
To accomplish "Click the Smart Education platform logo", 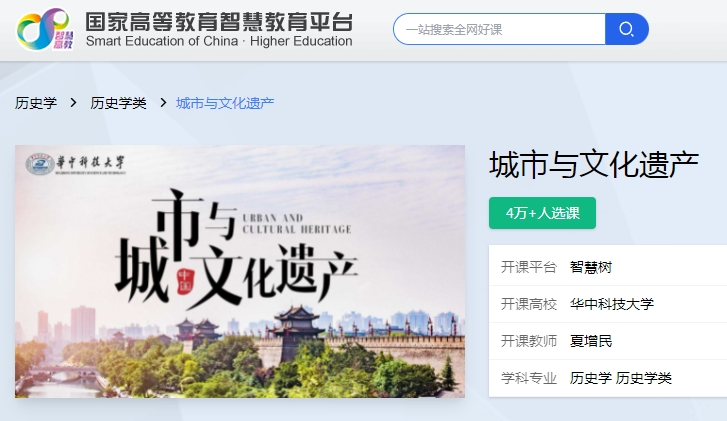I will [45, 29].
